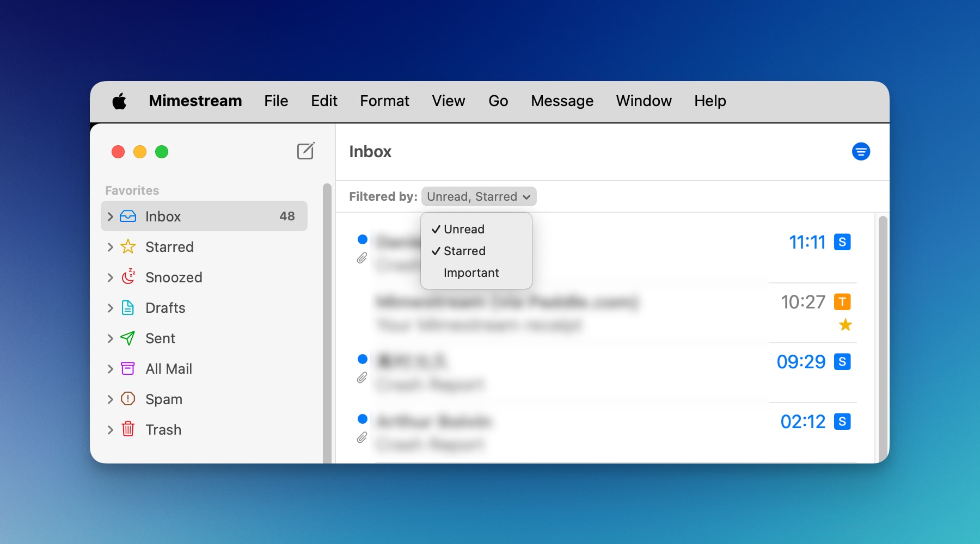Image resolution: width=980 pixels, height=544 pixels.
Task: Click the Snoozed moon icon
Action: pos(128,277)
